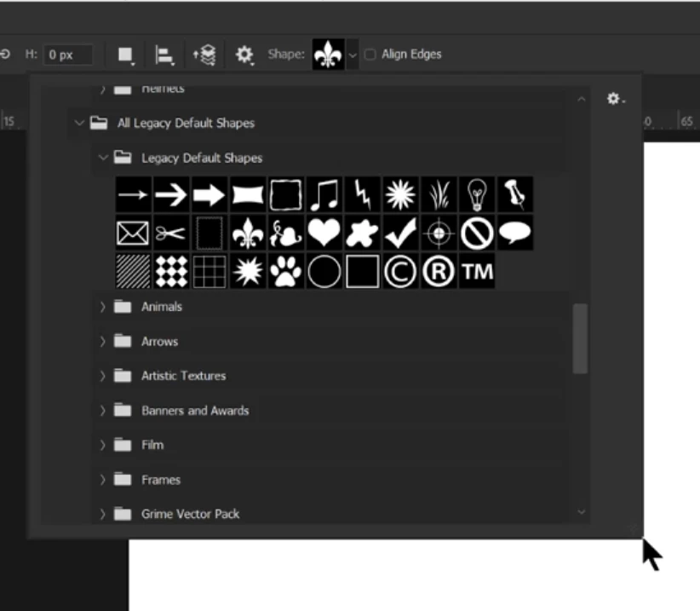Open shape tool gear options

pos(244,55)
